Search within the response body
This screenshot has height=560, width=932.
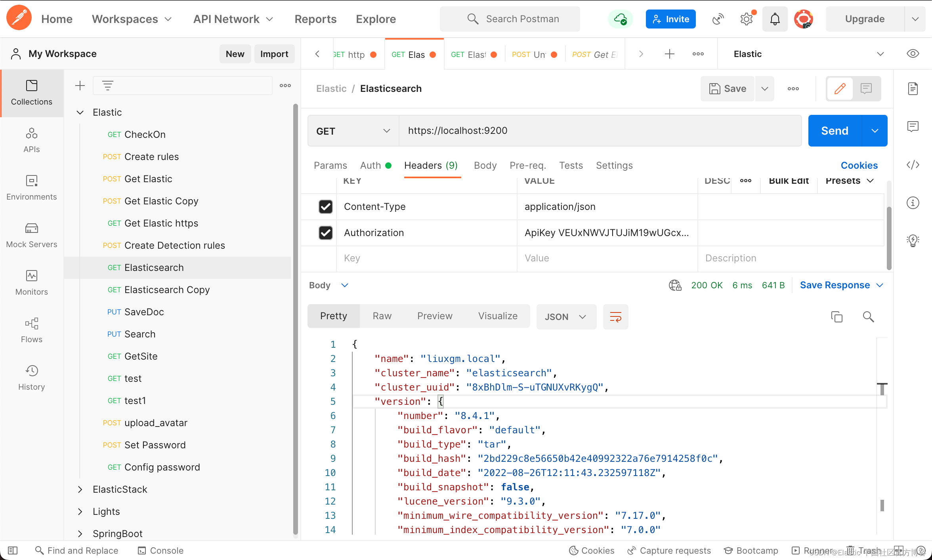(x=868, y=316)
